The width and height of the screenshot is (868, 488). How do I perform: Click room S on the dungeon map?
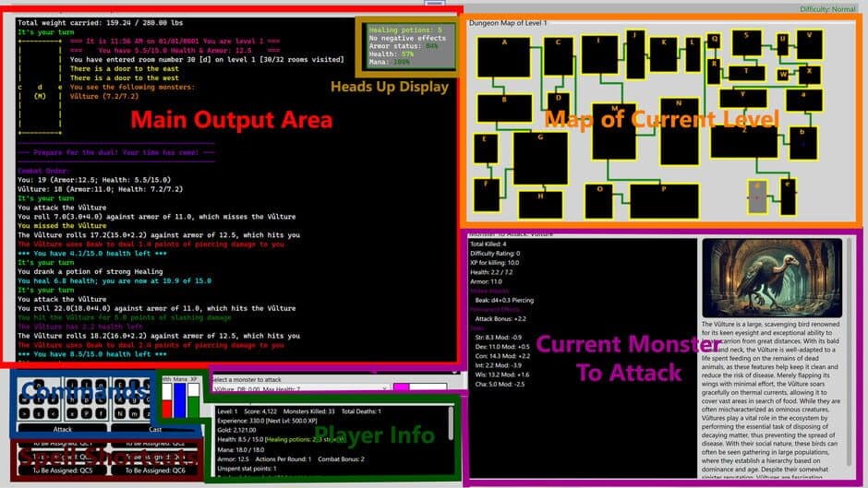[x=746, y=43]
